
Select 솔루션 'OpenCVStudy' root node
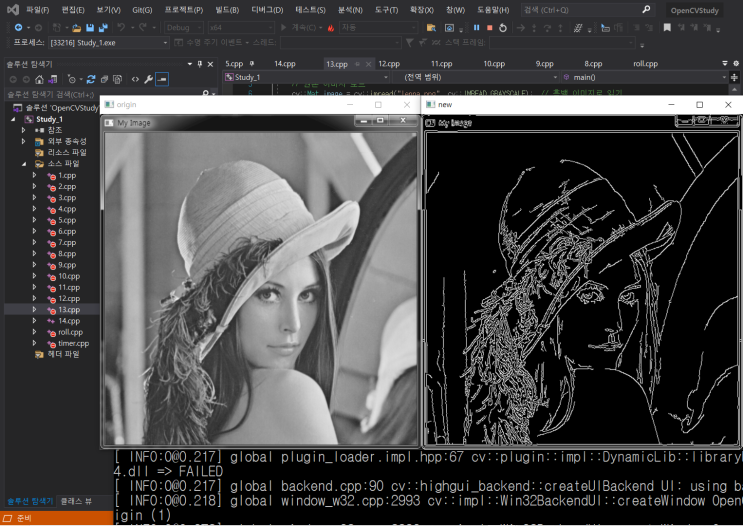[x=62, y=108]
